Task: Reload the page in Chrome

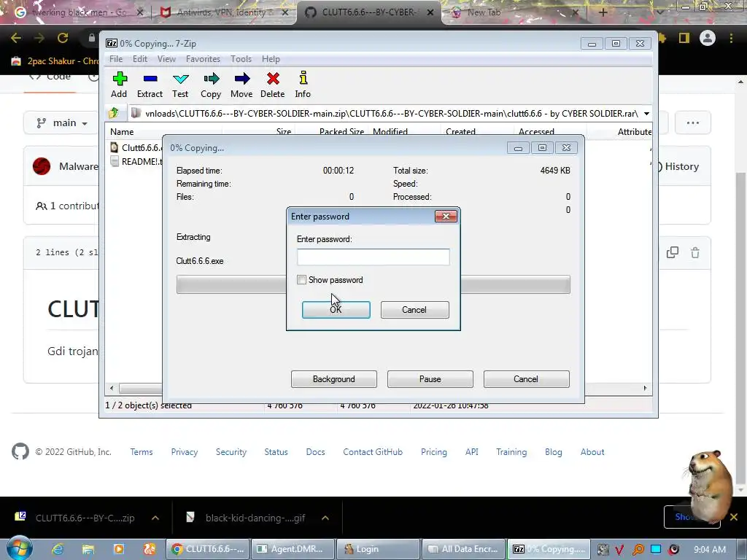Action: (x=63, y=38)
